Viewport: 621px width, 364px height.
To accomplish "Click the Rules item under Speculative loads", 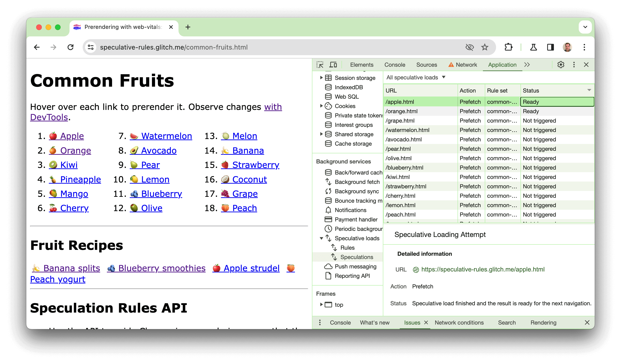I will click(x=347, y=248).
